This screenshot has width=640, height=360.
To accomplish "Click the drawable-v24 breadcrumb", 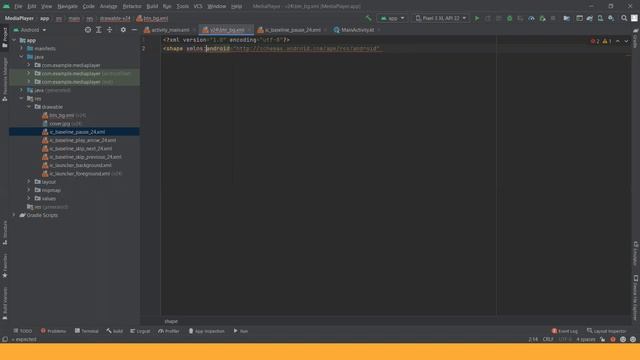I will point(115,18).
